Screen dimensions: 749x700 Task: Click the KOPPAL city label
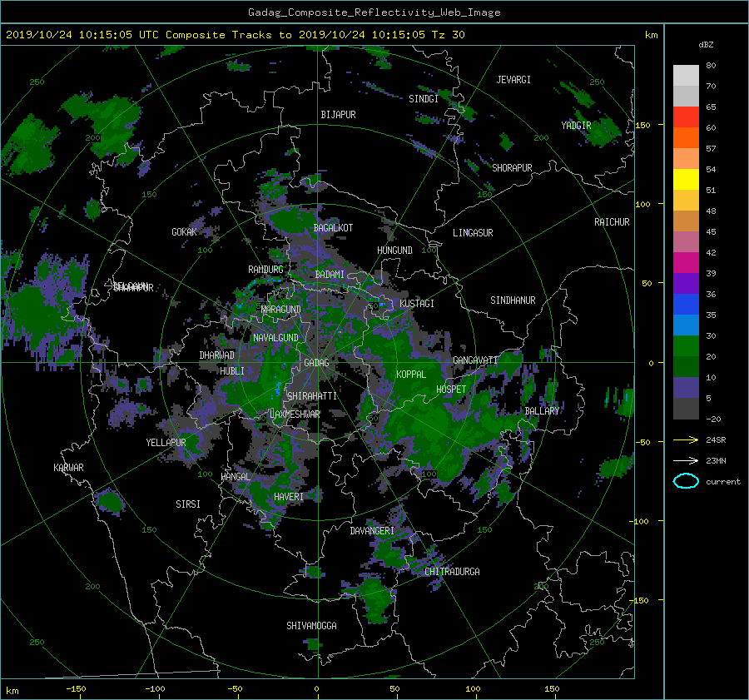pos(411,374)
